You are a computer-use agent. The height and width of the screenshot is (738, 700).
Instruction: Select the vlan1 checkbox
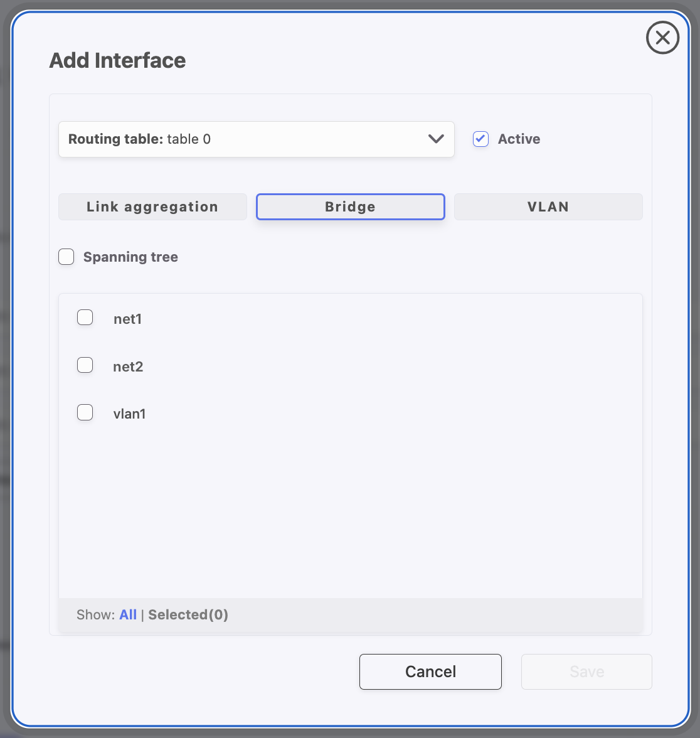(x=85, y=412)
